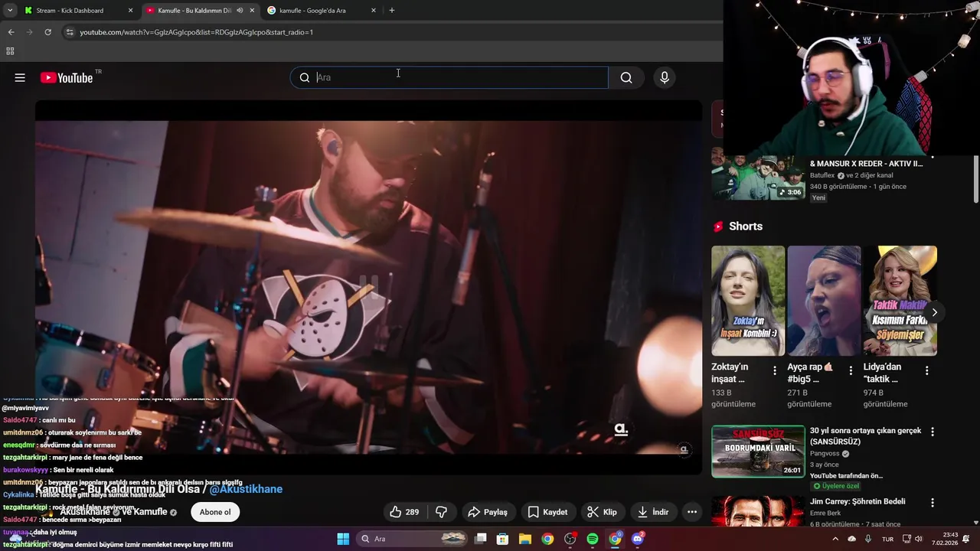Click the Windows taskbar search box

(412, 539)
